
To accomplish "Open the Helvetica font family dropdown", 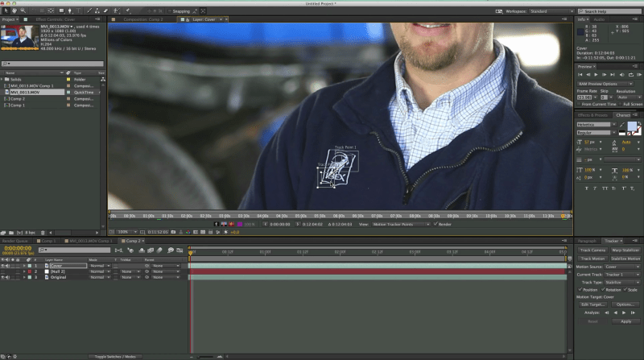I will coord(597,125).
